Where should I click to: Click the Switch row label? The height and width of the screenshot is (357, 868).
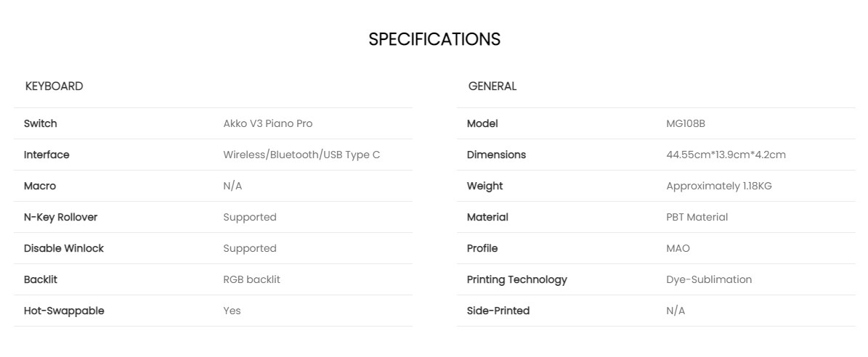[x=40, y=123]
